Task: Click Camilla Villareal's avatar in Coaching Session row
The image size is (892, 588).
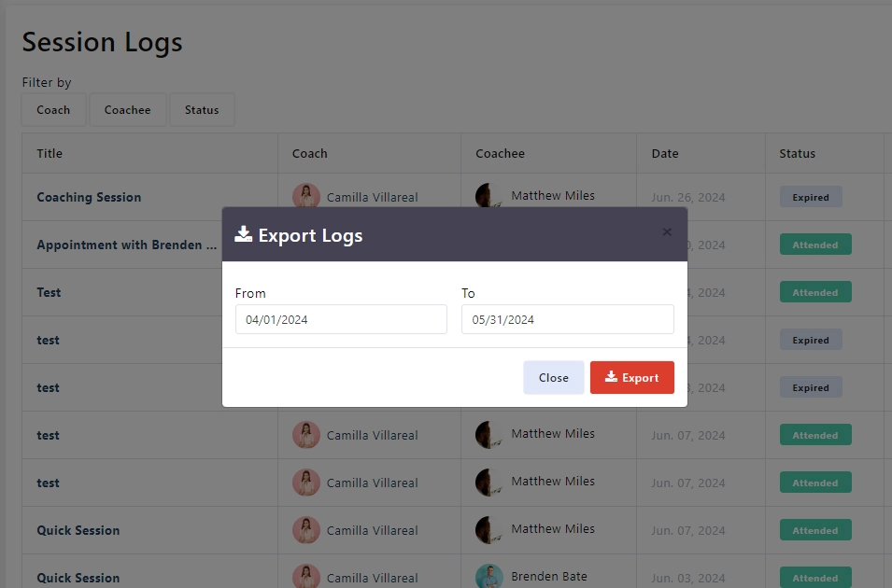Action: pyautogui.click(x=306, y=197)
